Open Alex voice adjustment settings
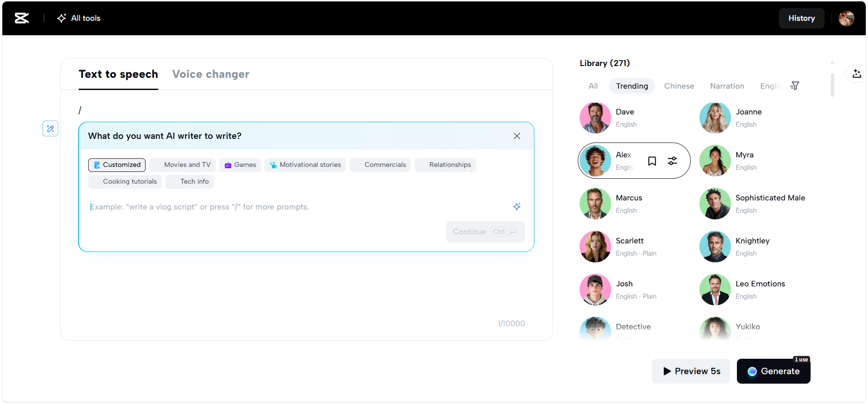 point(672,161)
